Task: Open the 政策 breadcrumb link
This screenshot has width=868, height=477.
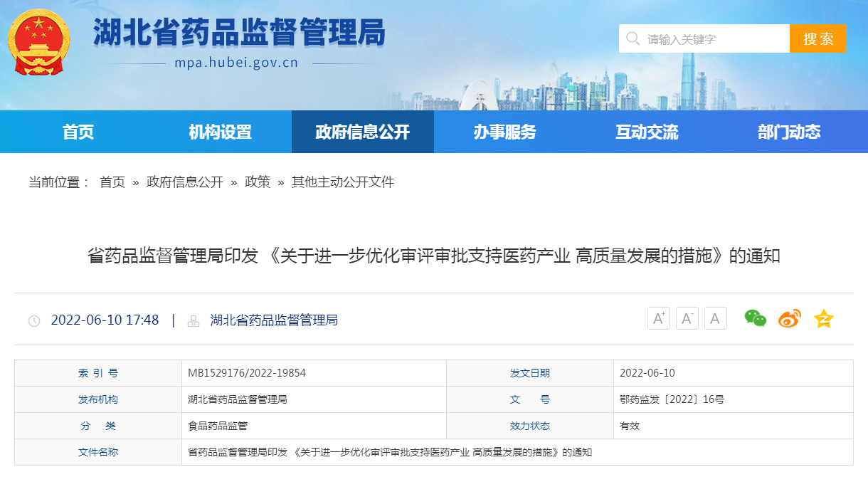Action: click(256, 182)
